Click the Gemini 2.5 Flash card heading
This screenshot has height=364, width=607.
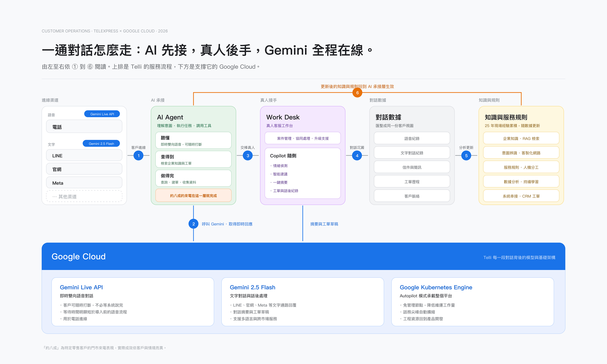[253, 287]
